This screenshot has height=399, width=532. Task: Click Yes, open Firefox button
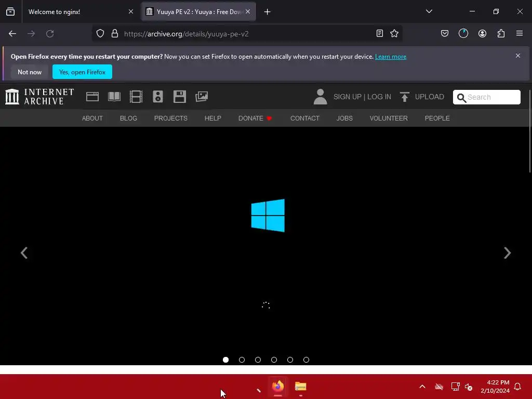pos(82,72)
